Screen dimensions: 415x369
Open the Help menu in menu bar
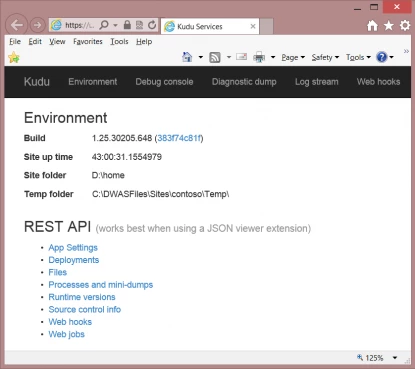144,41
